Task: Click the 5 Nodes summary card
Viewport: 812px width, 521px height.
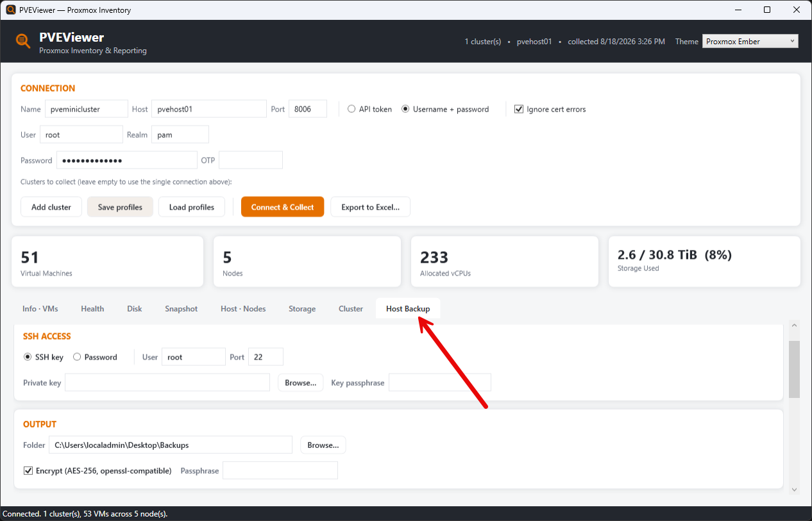Action: click(307, 261)
